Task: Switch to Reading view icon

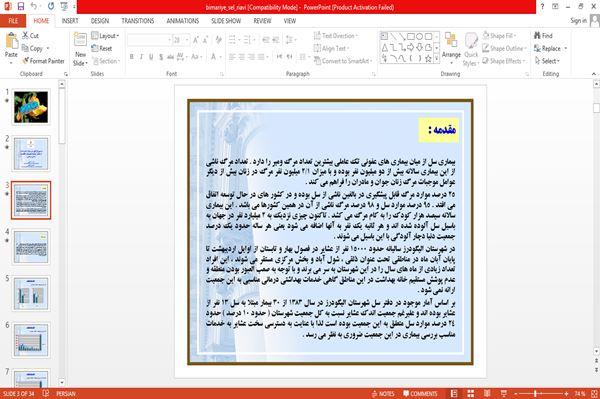Action: (487, 394)
